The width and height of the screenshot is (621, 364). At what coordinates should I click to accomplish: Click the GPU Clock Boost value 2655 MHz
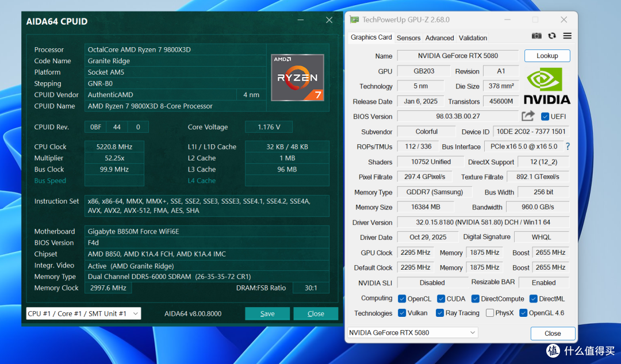pos(550,252)
